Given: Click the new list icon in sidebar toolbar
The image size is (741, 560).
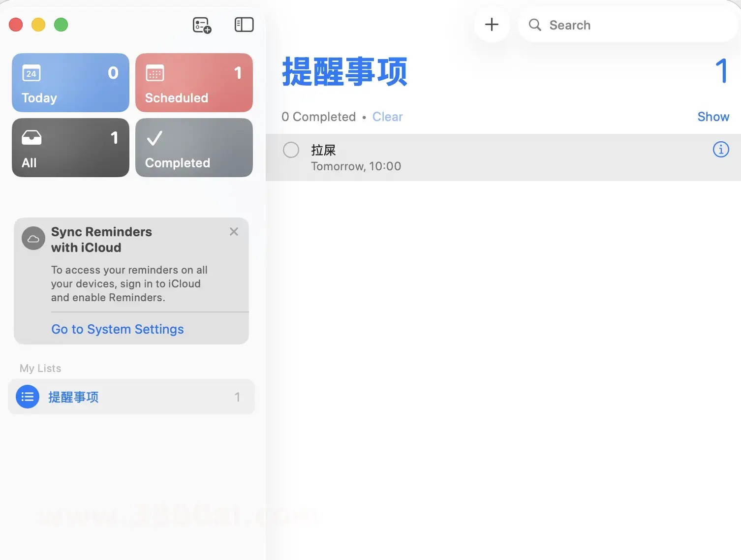Looking at the screenshot, I should (x=202, y=25).
